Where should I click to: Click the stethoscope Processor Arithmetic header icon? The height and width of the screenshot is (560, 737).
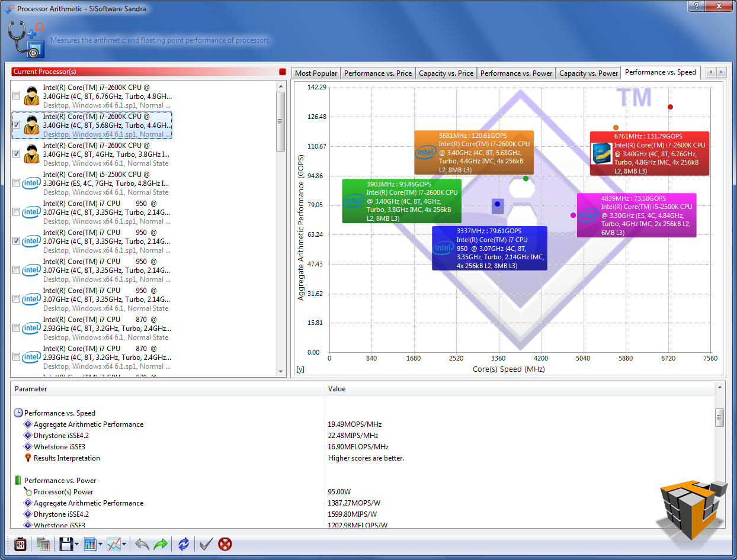click(x=26, y=38)
